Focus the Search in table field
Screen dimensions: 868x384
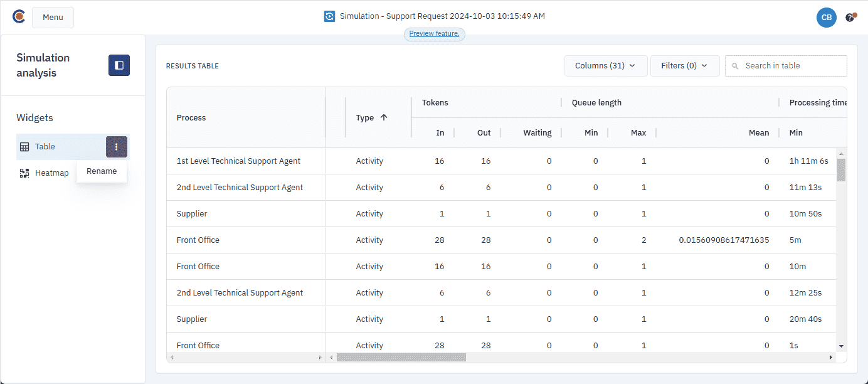pos(786,66)
